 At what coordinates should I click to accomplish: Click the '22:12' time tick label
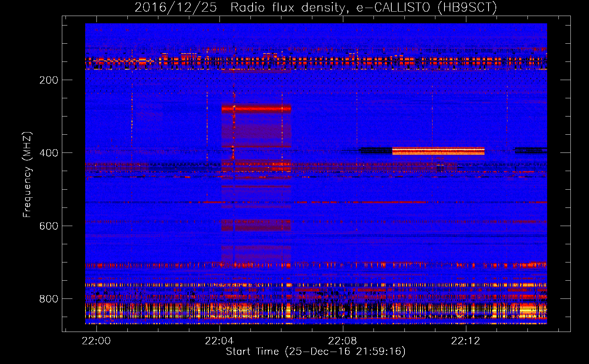coord(466,341)
